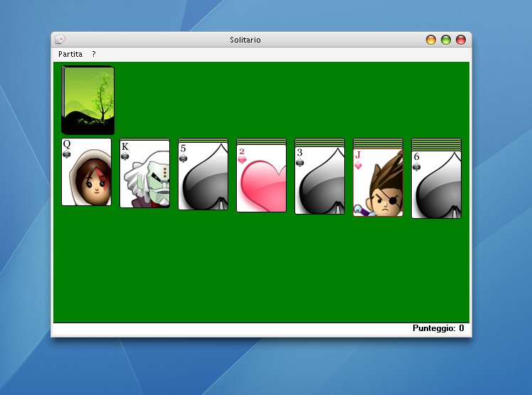Open the ? help menu
This screenshot has width=532, height=395.
94,54
